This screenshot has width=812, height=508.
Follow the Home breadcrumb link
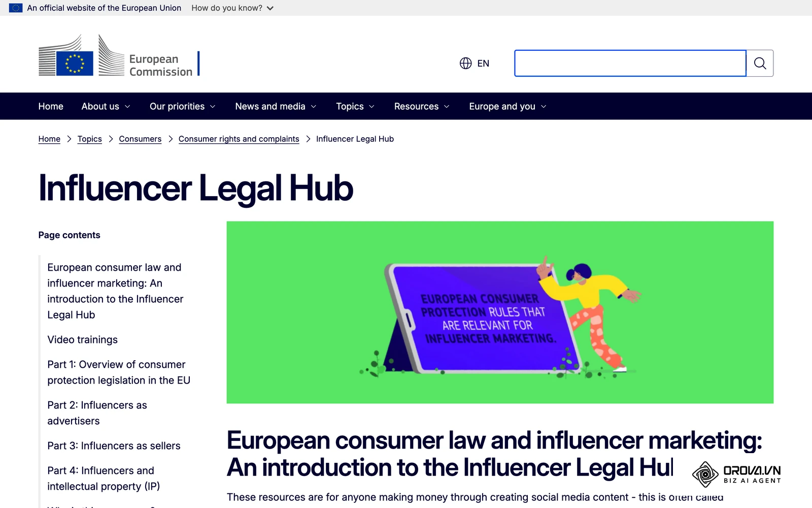click(49, 139)
